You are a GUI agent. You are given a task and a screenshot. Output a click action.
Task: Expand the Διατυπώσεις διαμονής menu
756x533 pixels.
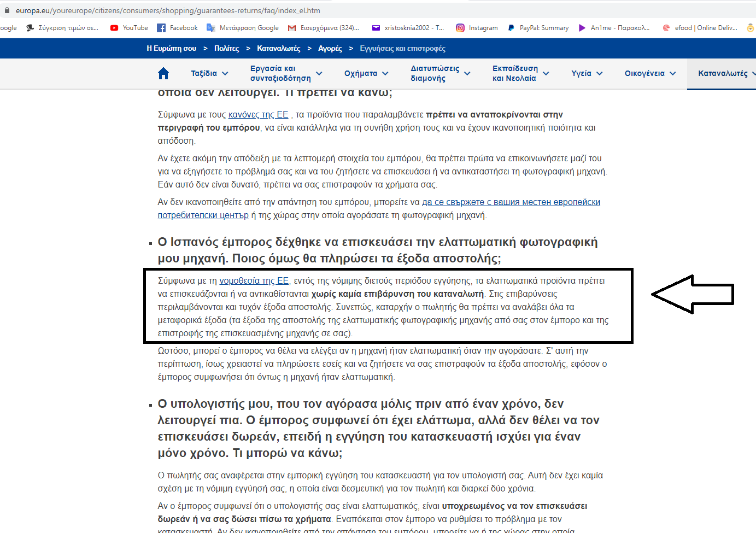440,73
